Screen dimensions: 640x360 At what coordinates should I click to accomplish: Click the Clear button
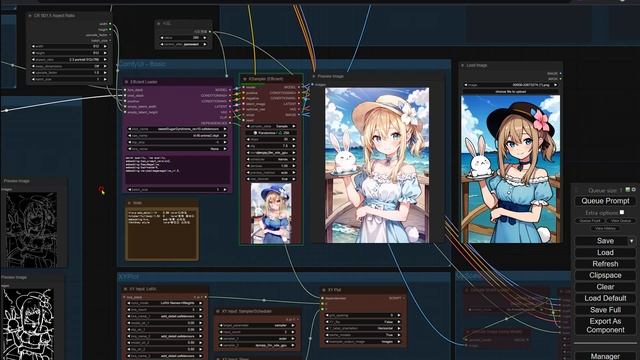click(605, 287)
